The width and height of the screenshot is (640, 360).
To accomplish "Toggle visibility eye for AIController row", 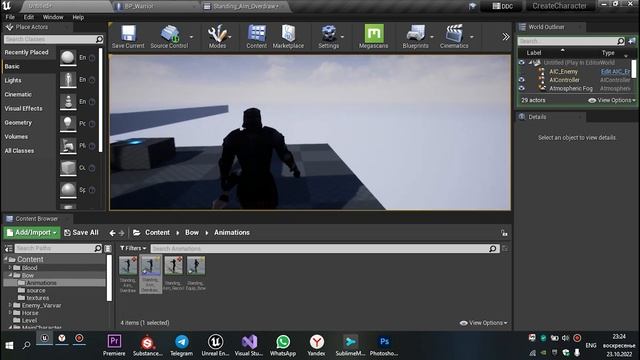I will [522, 80].
